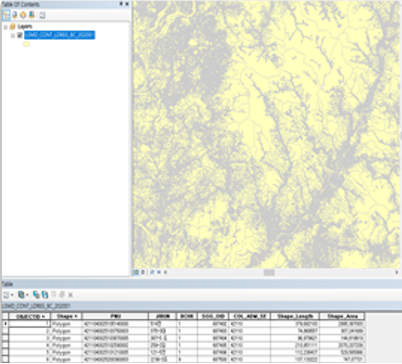402x364 pixels.
Task: Switch to List By Source view
Action: pos(15,15)
